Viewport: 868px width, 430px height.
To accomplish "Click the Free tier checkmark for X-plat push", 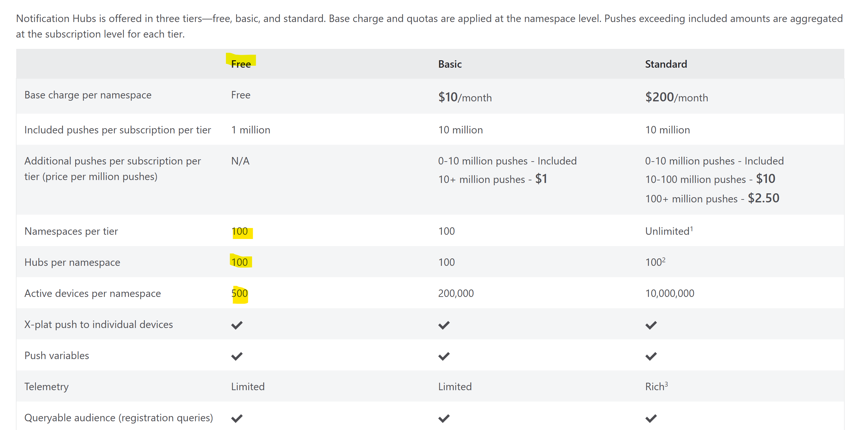I will tap(237, 325).
